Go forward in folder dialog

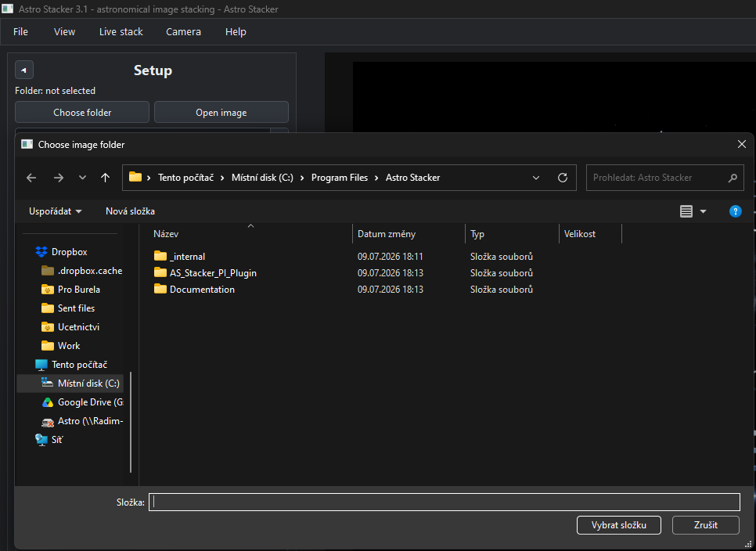[x=59, y=178]
